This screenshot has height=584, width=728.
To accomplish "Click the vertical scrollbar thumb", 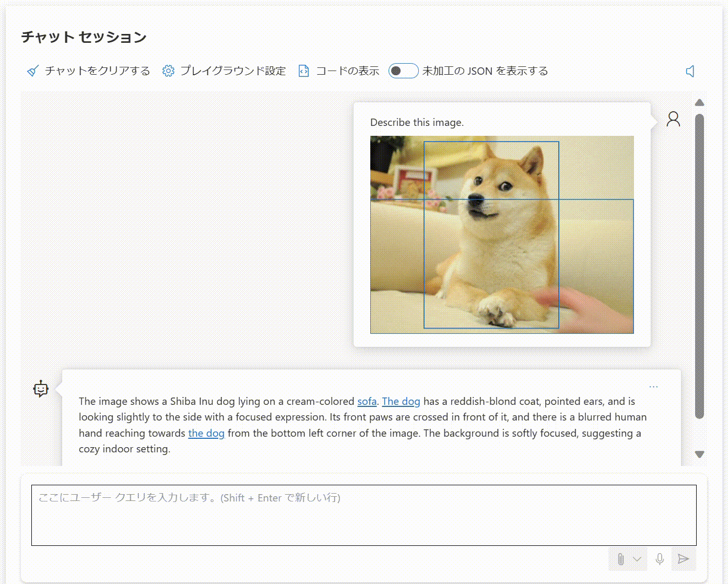I will pyautogui.click(x=700, y=266).
